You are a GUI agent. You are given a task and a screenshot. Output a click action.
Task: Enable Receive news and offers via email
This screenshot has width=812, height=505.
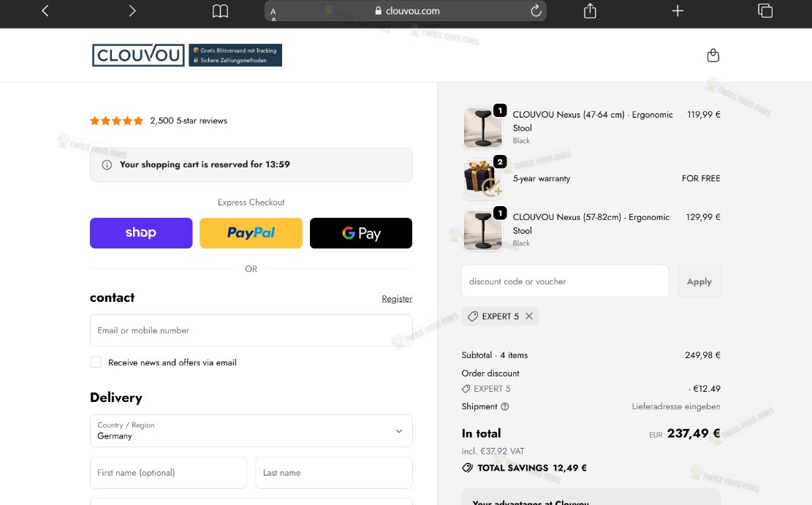96,362
